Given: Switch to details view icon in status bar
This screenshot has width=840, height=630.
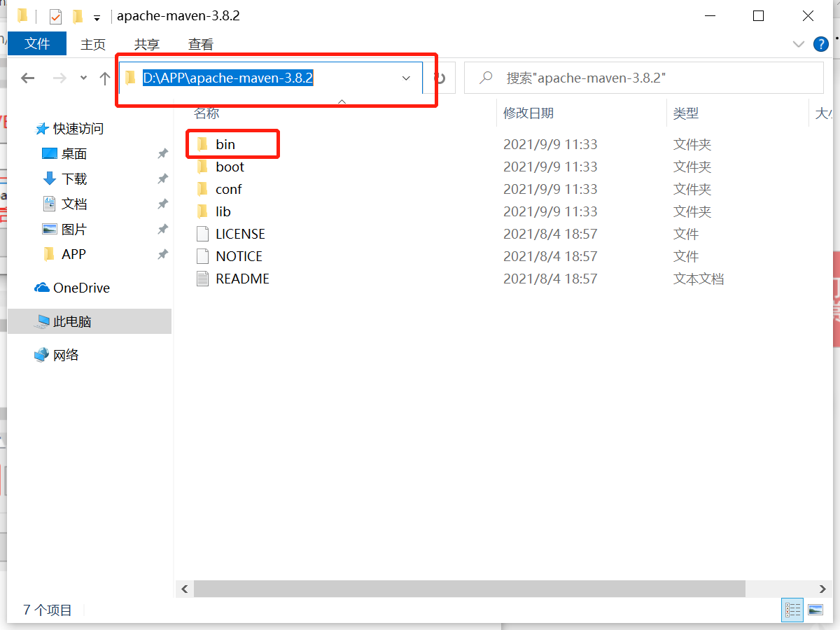Looking at the screenshot, I should [793, 610].
